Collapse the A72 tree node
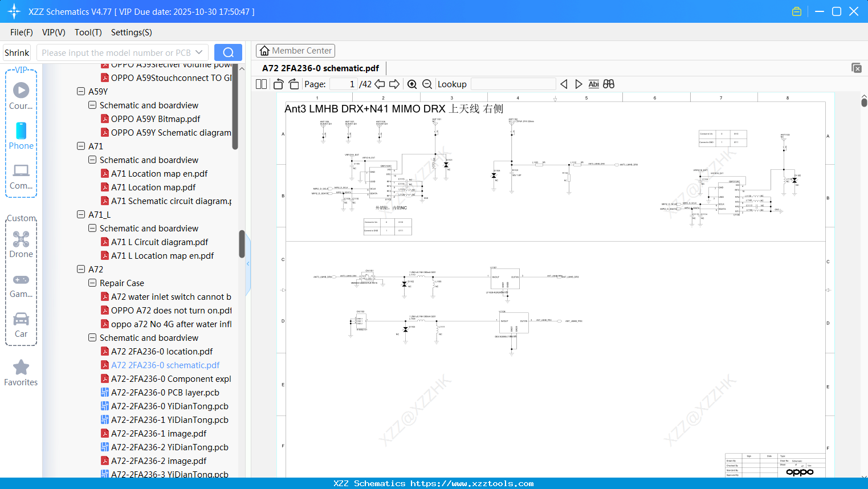The image size is (868, 489). [80, 269]
